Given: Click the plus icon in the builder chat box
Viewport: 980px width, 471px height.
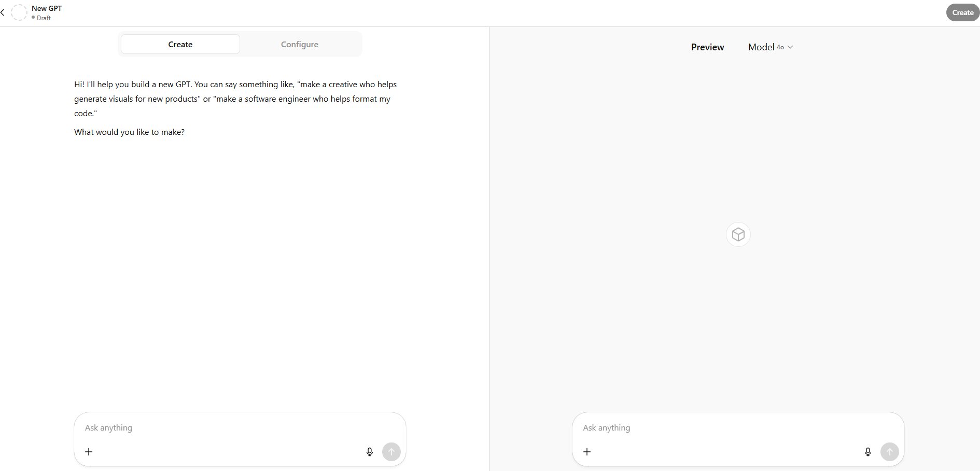Looking at the screenshot, I should (89, 452).
